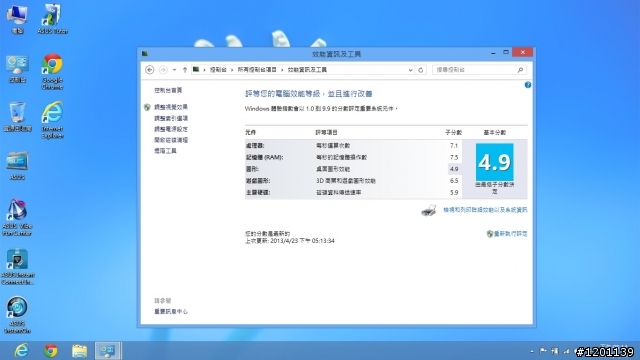Open 調整索引選項 sidebar link
This screenshot has height=360, width=640.
coord(171,118)
